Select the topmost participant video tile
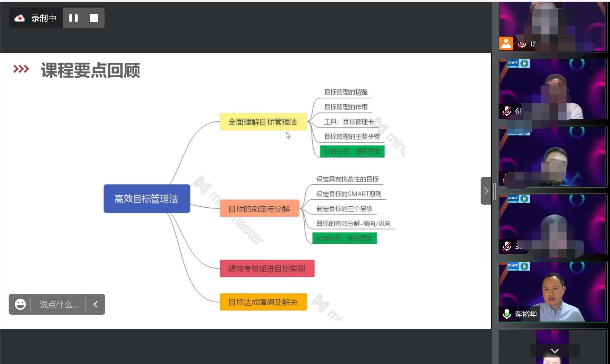 (x=552, y=27)
